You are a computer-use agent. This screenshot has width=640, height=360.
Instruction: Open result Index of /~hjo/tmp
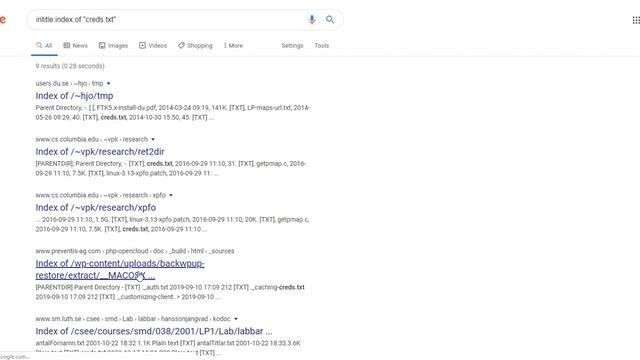74,96
